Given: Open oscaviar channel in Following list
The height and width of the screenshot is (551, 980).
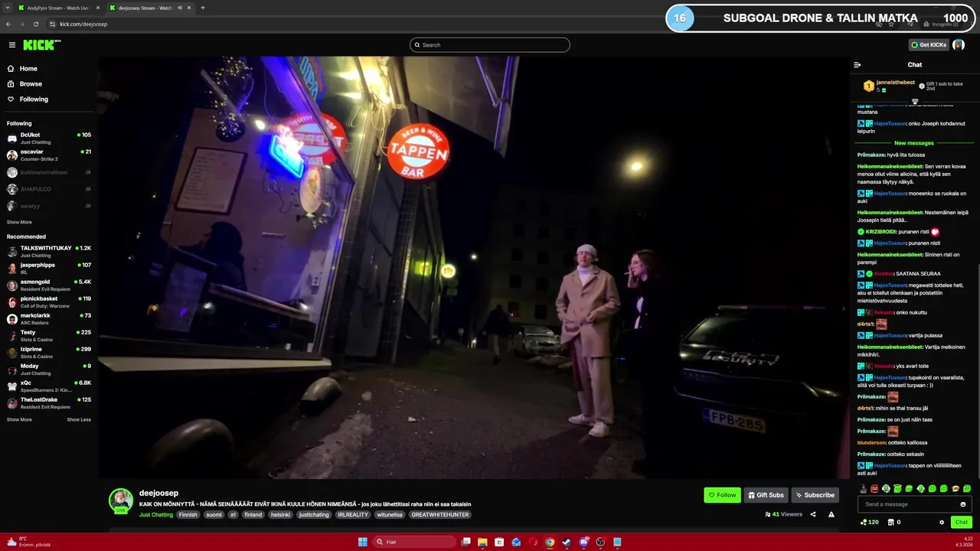Looking at the screenshot, I should [49, 155].
